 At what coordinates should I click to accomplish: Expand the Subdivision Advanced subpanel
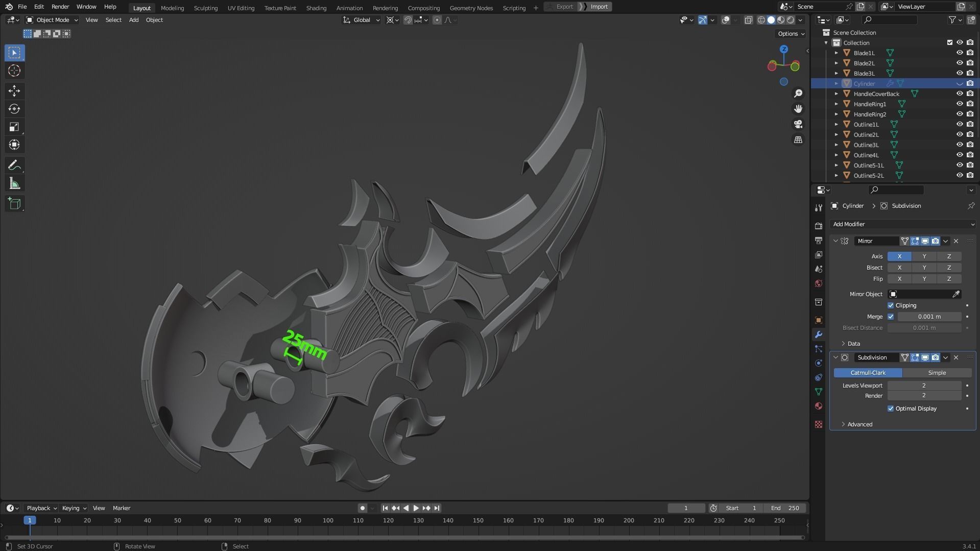click(x=843, y=424)
